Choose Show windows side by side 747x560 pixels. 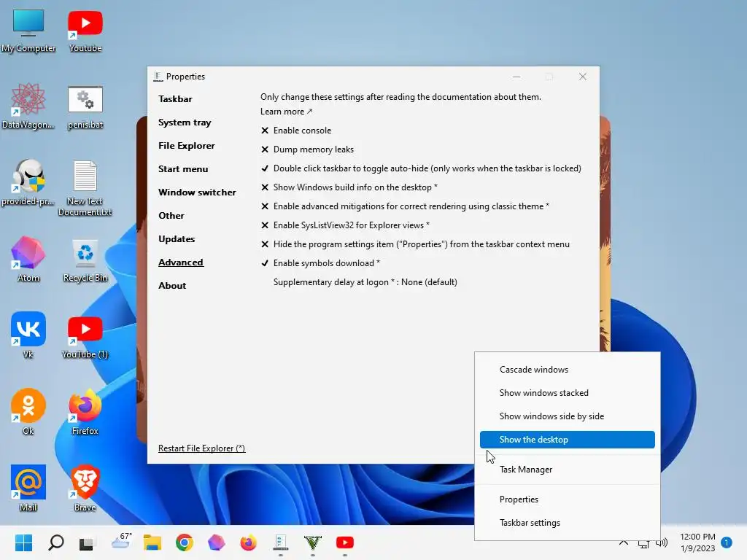click(567, 416)
